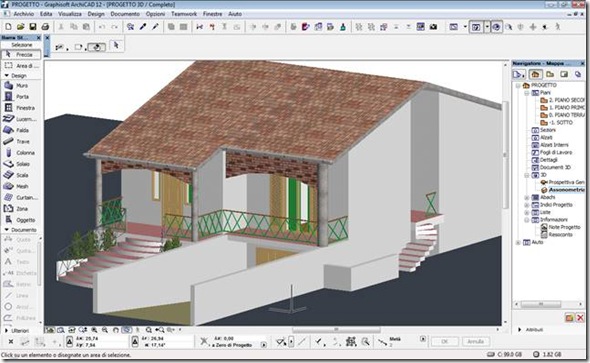
Task: Select the Zona tool
Action: tap(21, 209)
